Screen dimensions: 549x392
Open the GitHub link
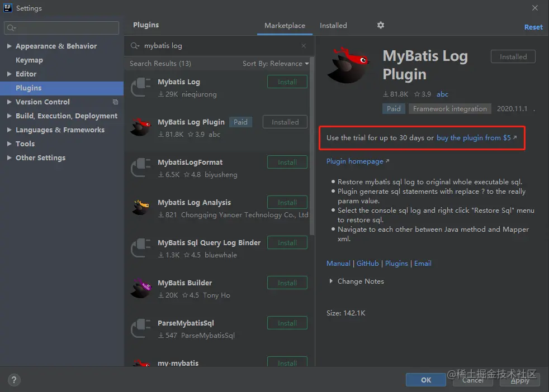[x=368, y=264]
